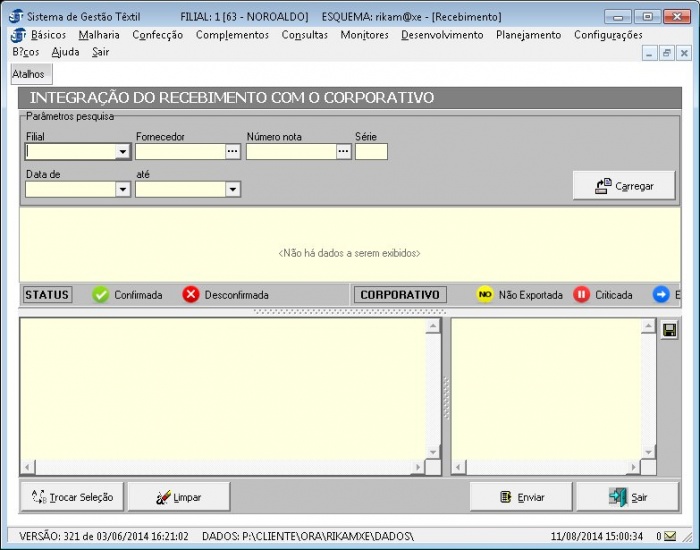700x550 pixels.
Task: Click into the Série input field
Action: (x=371, y=152)
